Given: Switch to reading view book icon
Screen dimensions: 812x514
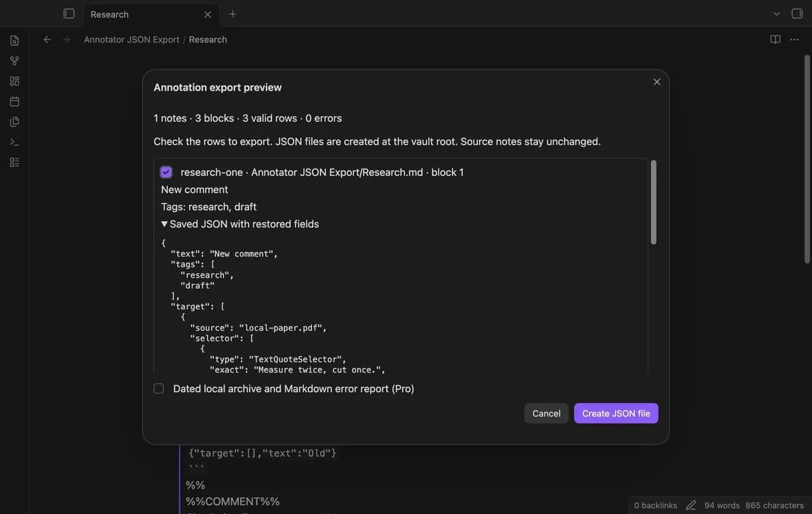Looking at the screenshot, I should 775,39.
